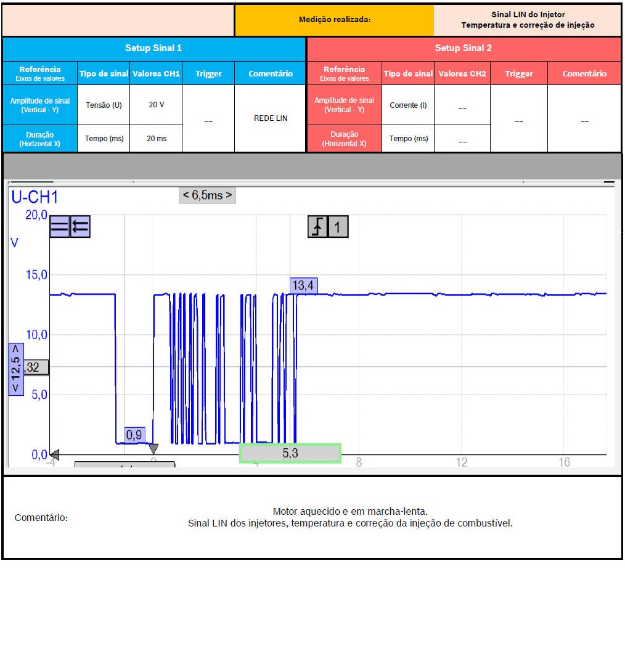Click the left arrow at time axis origin
Viewport: 625px width, 672px height.
[x=54, y=454]
